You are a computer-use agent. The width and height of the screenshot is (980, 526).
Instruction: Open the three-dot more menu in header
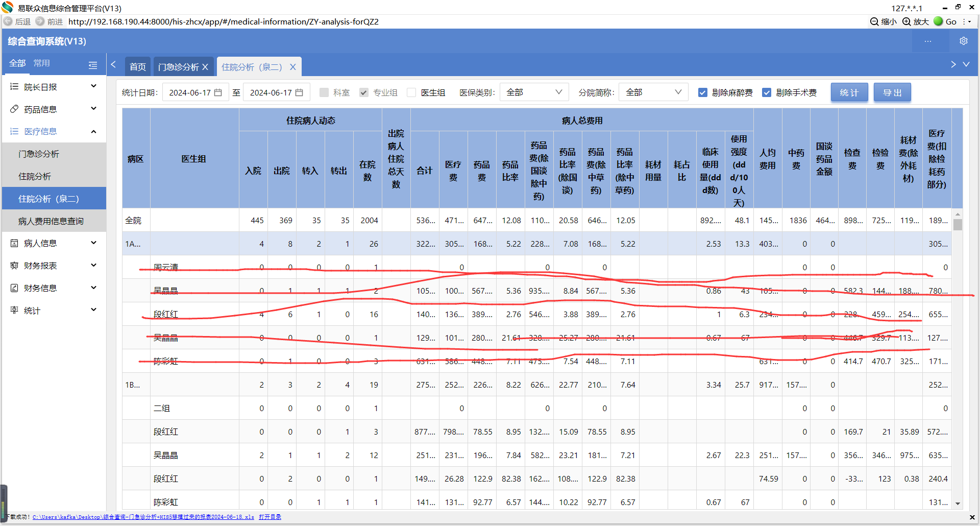click(928, 41)
